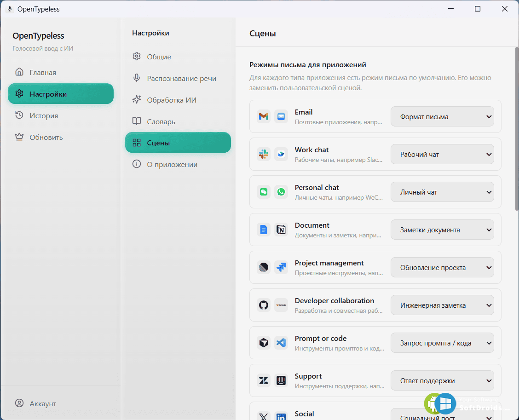Click the clock icon beside История
This screenshot has width=519, height=420.
tap(19, 115)
